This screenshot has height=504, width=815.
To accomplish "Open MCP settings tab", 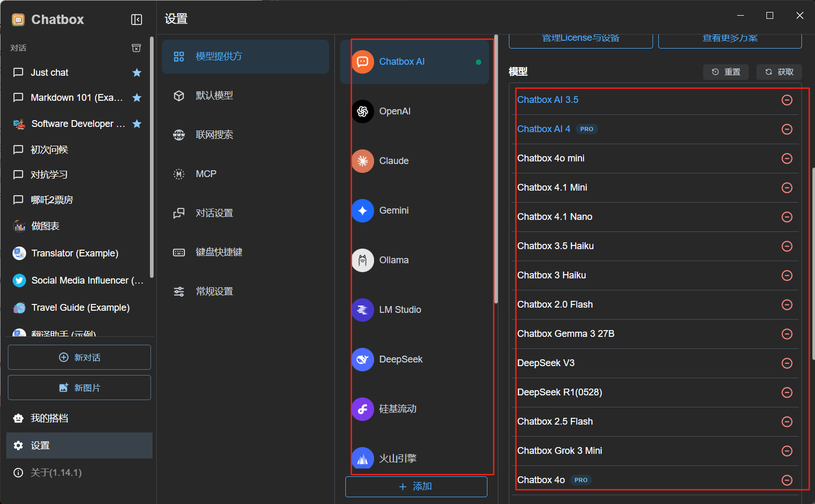I will coord(246,174).
